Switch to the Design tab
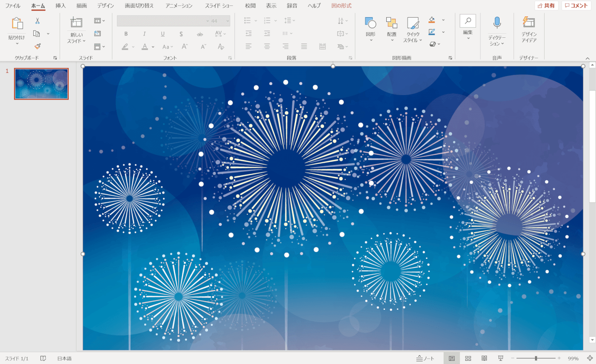This screenshot has height=364, width=596. pyautogui.click(x=106, y=6)
